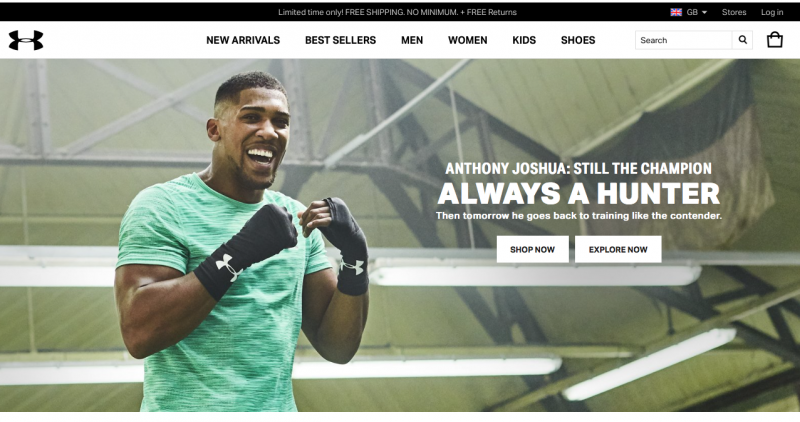Open the Kids section

coord(524,40)
